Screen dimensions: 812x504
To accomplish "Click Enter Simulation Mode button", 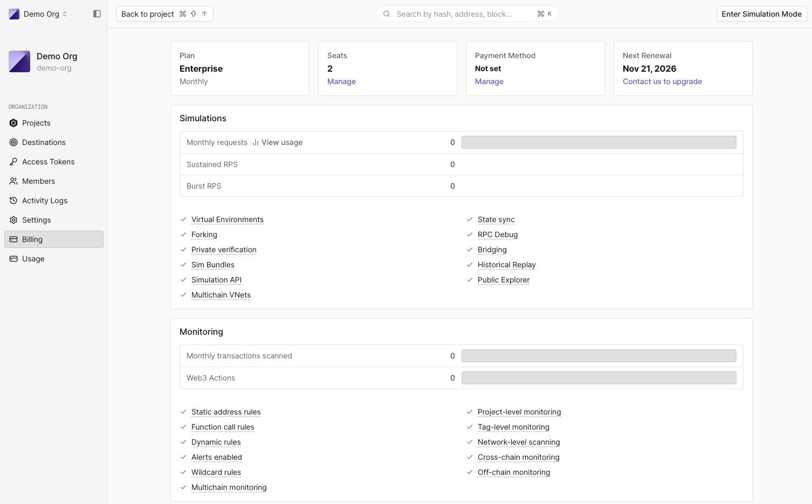I will point(761,14).
